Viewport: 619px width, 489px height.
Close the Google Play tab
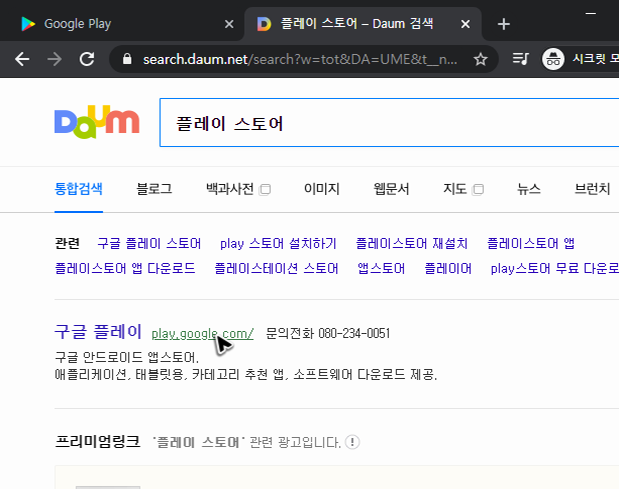tap(229, 24)
